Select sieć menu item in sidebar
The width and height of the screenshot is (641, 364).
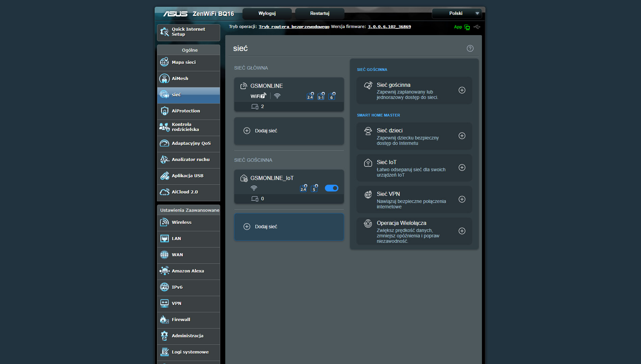point(188,95)
